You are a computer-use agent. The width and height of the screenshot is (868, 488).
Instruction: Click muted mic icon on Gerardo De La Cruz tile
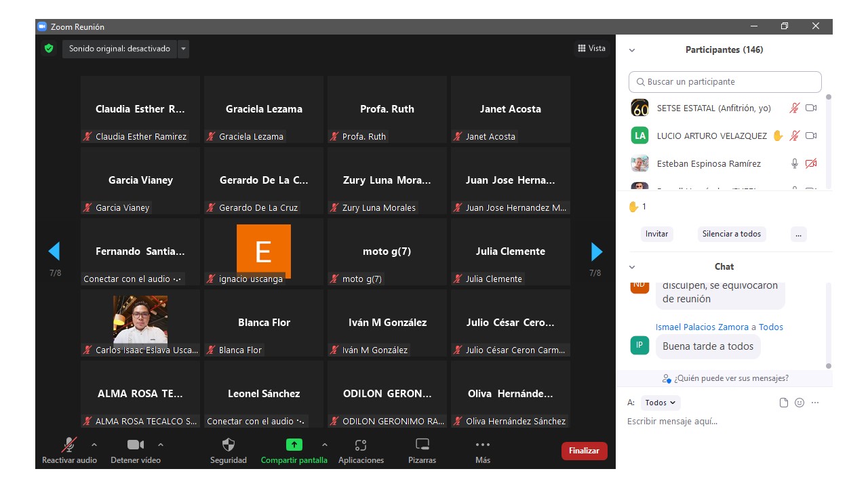[211, 207]
